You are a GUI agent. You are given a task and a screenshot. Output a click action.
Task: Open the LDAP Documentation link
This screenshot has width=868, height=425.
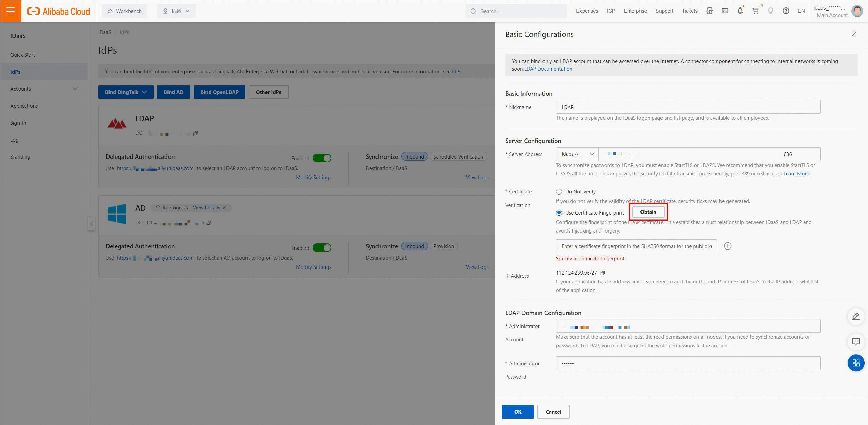[548, 69]
